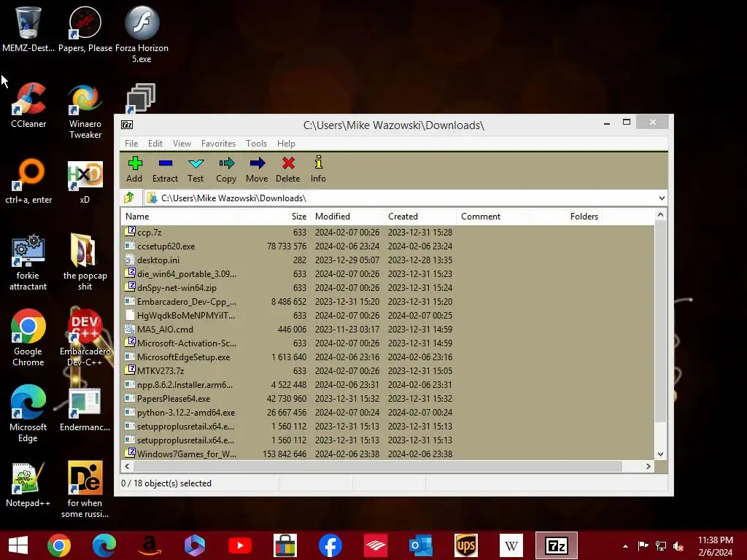
Task: Click horizontal scrollbar left arrow
Action: pos(127,466)
